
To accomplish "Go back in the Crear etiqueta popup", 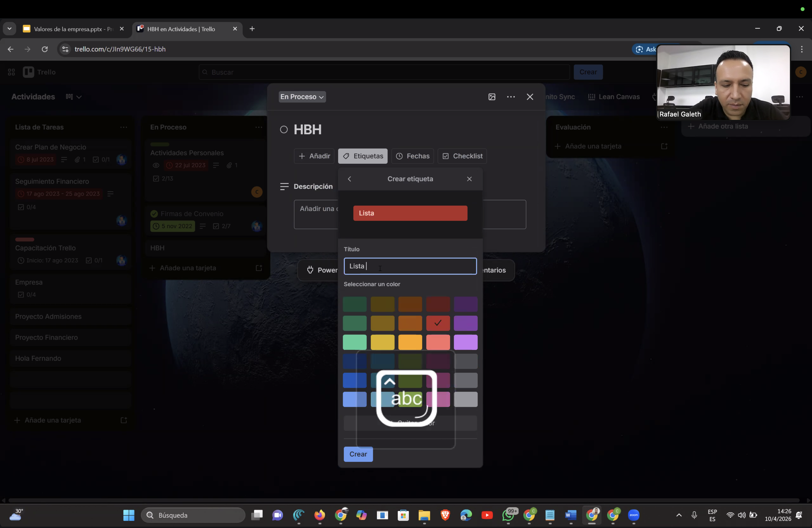I will click(349, 179).
